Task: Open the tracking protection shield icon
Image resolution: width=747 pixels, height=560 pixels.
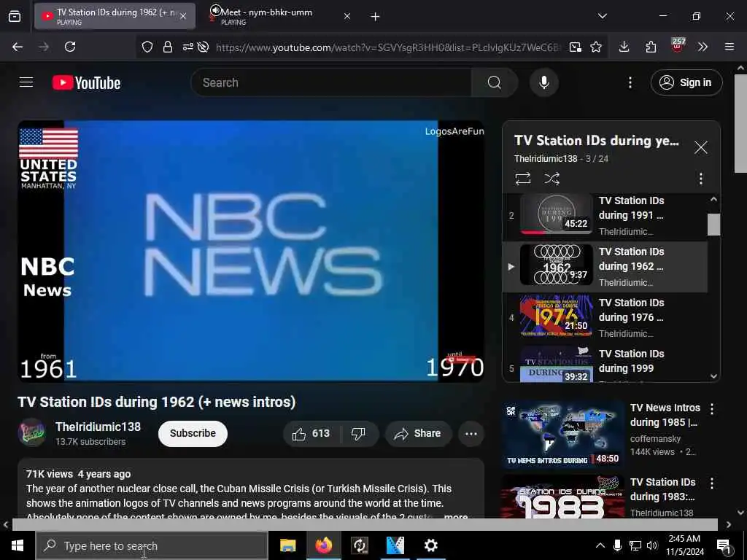Action: click(x=147, y=47)
